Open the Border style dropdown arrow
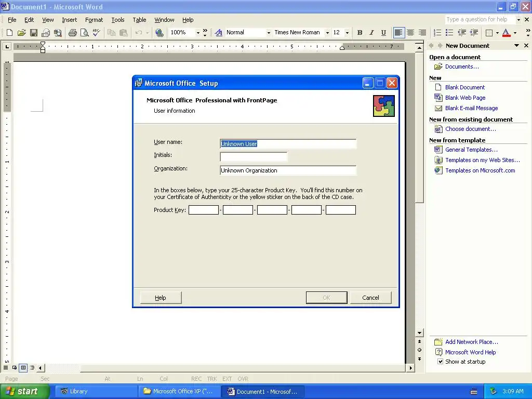Viewport: 532px width, 399px height. pyautogui.click(x=497, y=33)
